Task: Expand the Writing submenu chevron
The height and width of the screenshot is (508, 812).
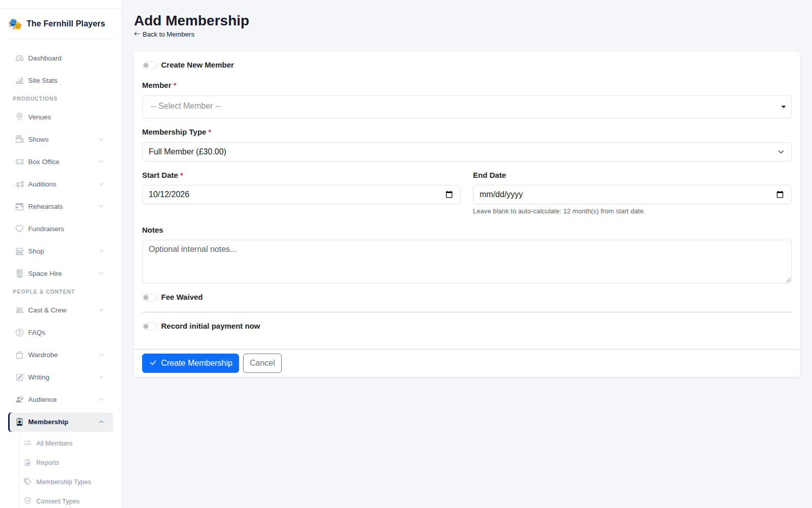Action: (x=101, y=377)
